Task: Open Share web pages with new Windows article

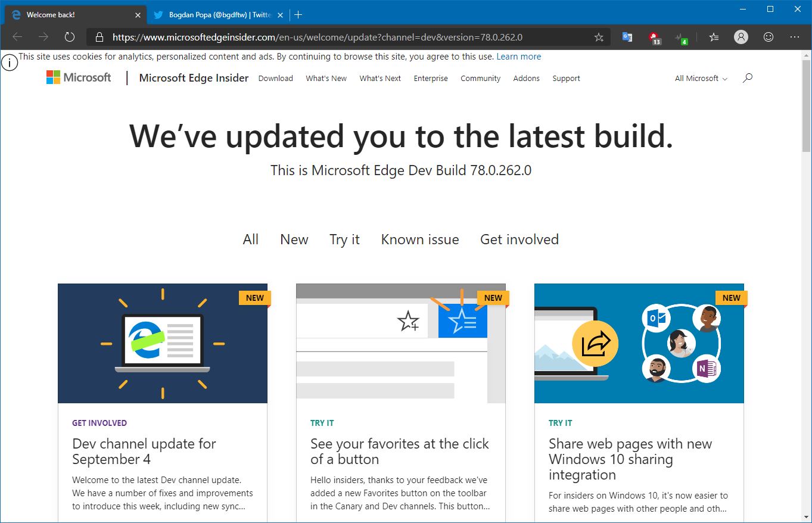Action: click(x=630, y=459)
